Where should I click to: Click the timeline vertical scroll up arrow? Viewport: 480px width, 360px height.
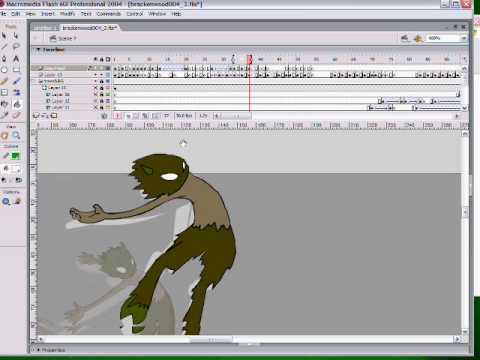pyautogui.click(x=464, y=68)
